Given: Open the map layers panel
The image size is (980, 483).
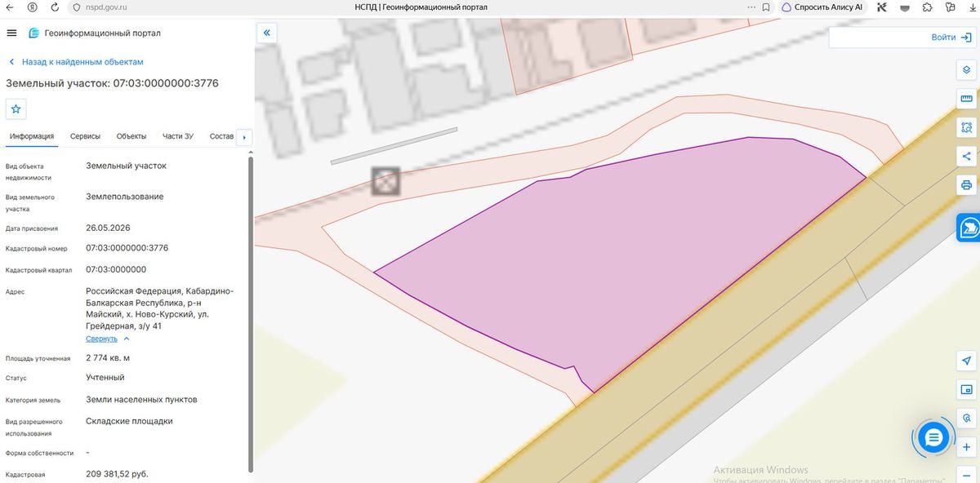Looking at the screenshot, I should click(967, 70).
